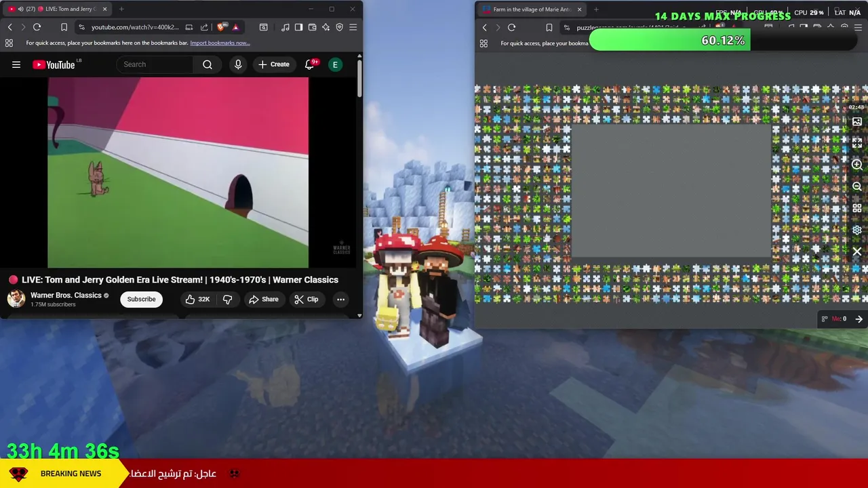Close the Farm in the village tab
The image size is (868, 488).
579,9
